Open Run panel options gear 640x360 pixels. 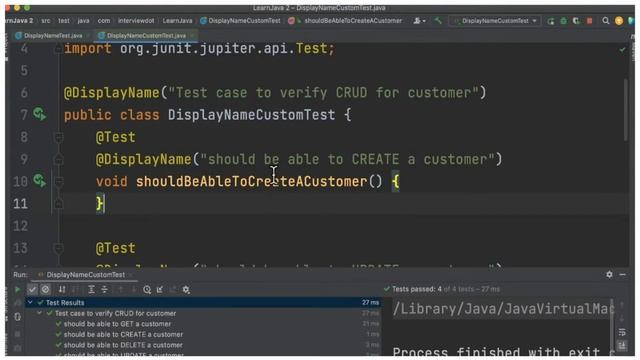pos(609,275)
